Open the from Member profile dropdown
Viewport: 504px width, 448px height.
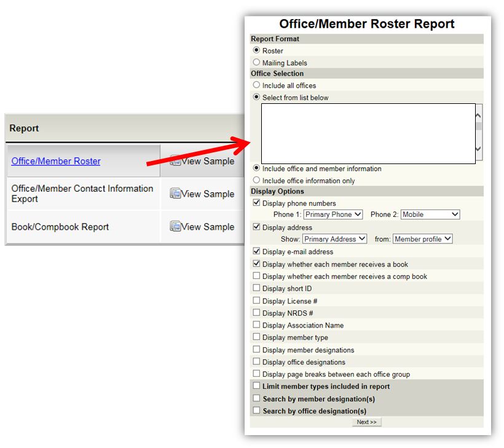tap(423, 239)
